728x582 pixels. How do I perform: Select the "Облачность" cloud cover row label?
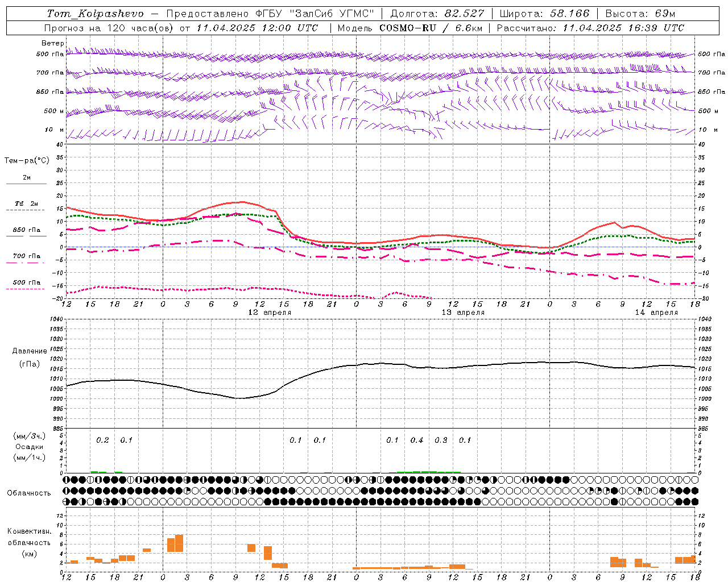(29, 493)
